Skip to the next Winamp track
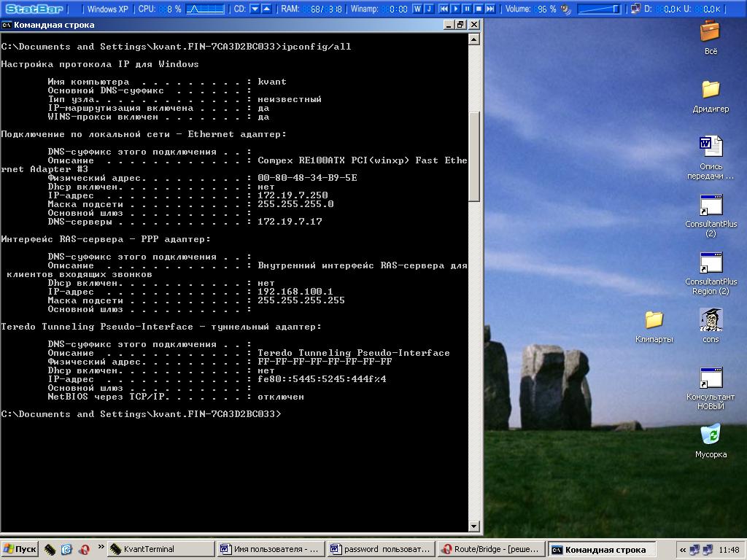Image resolution: width=747 pixels, height=560 pixels. pos(490,9)
